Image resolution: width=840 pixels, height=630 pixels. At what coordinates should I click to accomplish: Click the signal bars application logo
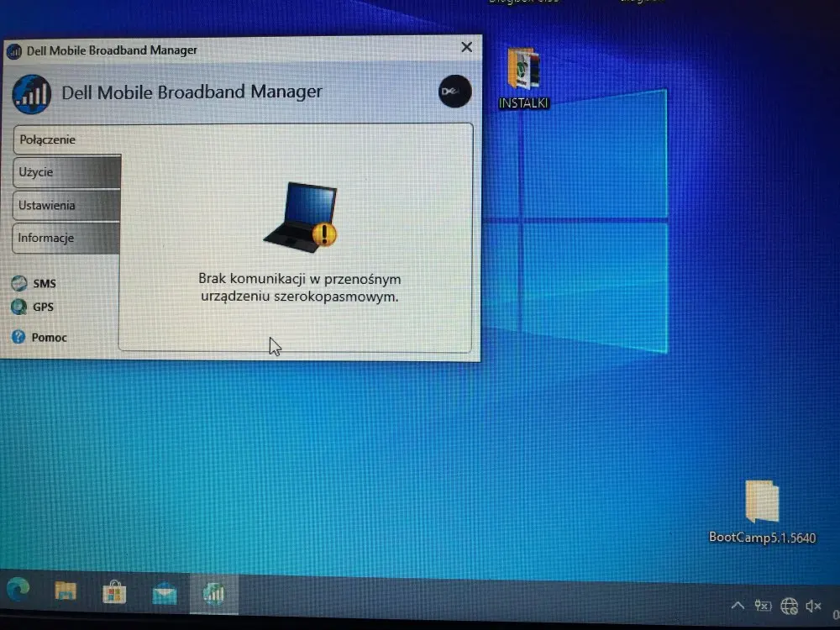(32, 94)
